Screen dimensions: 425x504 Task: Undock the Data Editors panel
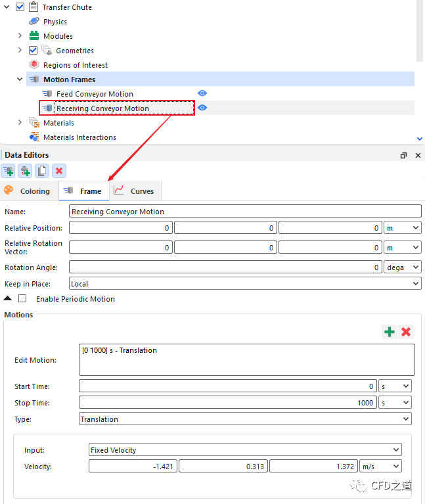[x=403, y=155]
